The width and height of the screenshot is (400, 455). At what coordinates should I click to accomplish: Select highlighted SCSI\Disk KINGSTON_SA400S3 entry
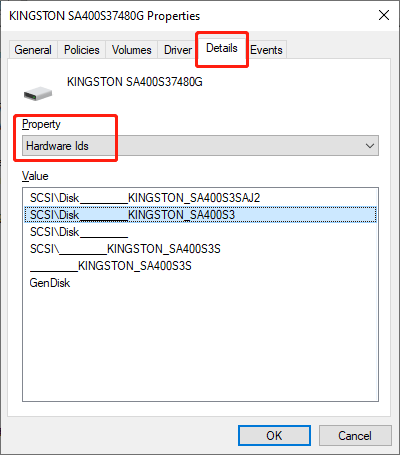pos(200,215)
